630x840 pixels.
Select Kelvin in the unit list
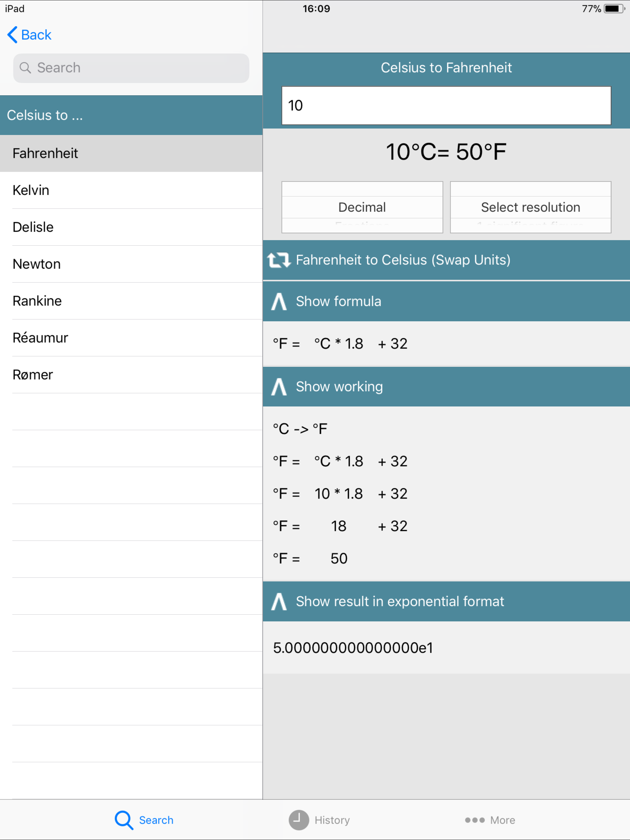click(31, 190)
